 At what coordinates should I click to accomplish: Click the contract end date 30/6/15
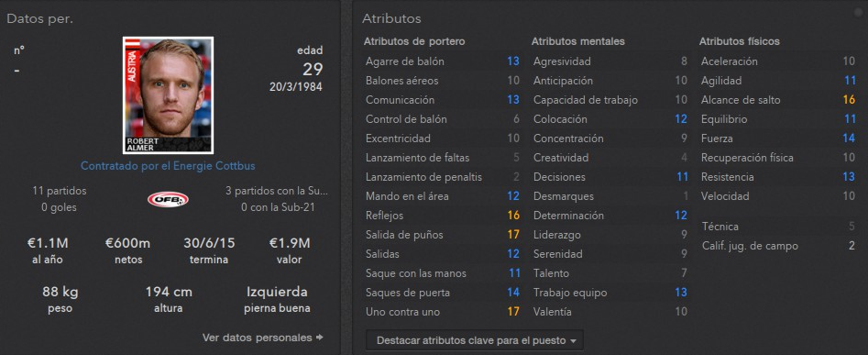209,243
